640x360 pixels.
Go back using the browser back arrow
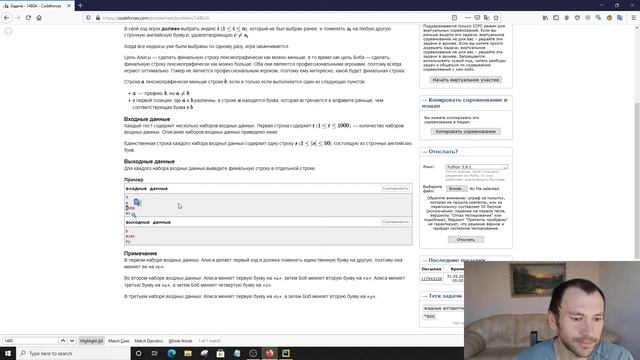click(x=7, y=18)
